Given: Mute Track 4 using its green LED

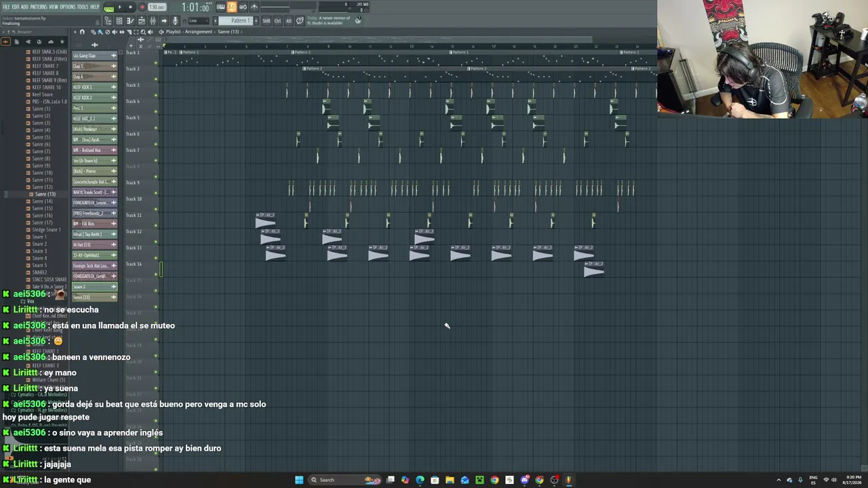Looking at the screenshot, I should point(156,113).
